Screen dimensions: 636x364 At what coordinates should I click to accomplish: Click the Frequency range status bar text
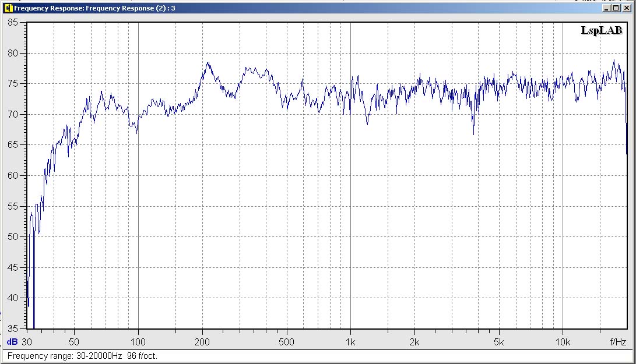click(82, 355)
